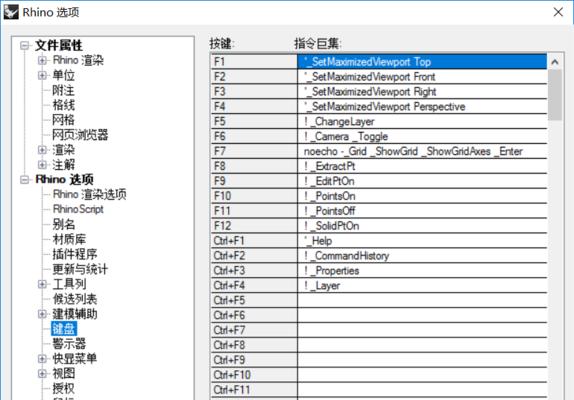This screenshot has width=574, height=400.
Task: Click the F11 _PointsOff macro cell
Action: (422, 211)
